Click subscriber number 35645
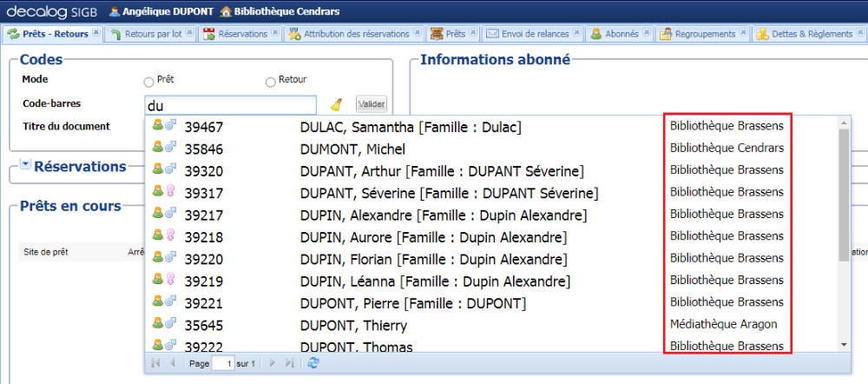 pyautogui.click(x=204, y=326)
